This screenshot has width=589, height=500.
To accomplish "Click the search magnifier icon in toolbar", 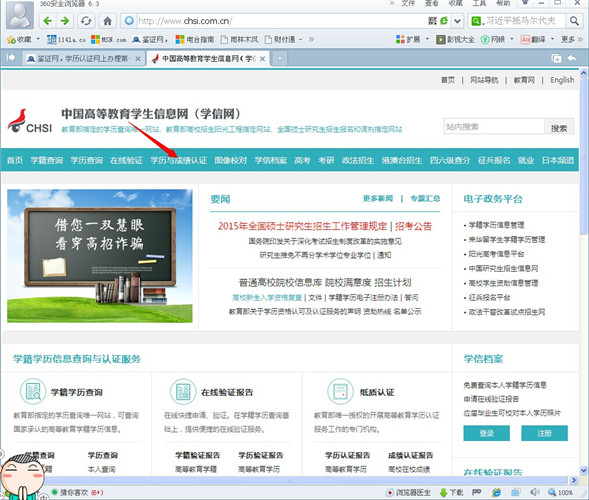I will pyautogui.click(x=574, y=21).
